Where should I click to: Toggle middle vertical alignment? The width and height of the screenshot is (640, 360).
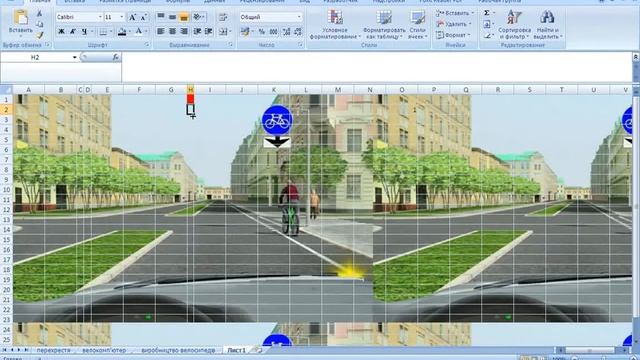[173, 17]
